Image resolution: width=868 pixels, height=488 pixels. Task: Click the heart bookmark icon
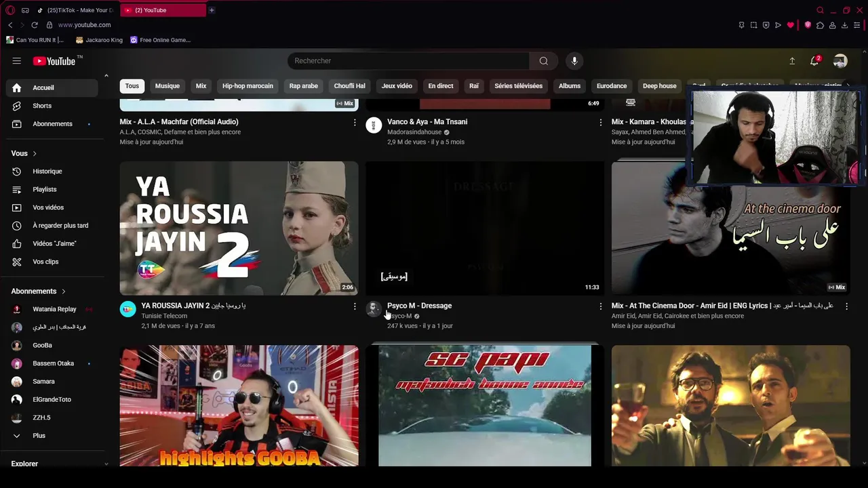click(790, 25)
